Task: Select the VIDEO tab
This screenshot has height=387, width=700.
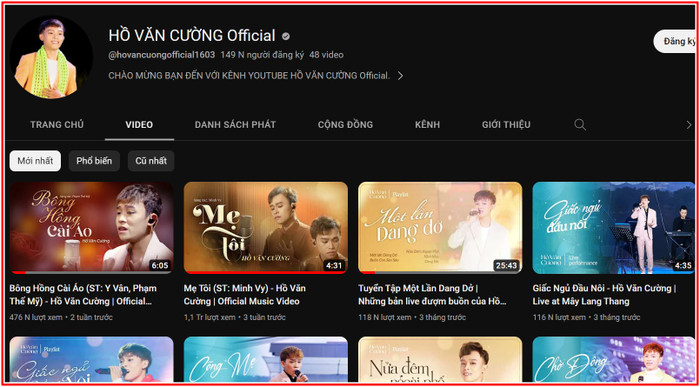Action: click(x=139, y=125)
